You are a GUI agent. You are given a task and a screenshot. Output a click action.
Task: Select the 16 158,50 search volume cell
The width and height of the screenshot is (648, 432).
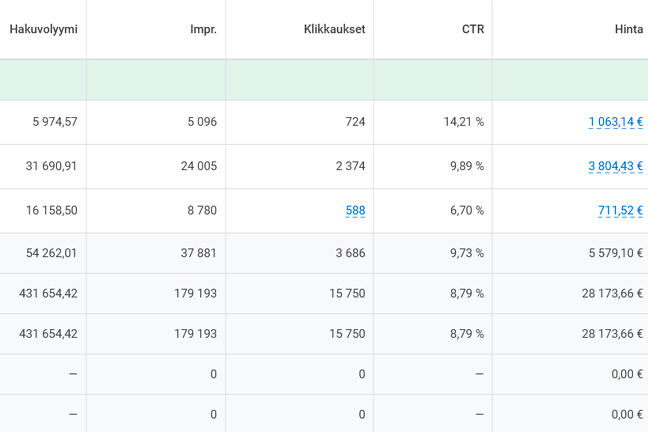(51, 210)
